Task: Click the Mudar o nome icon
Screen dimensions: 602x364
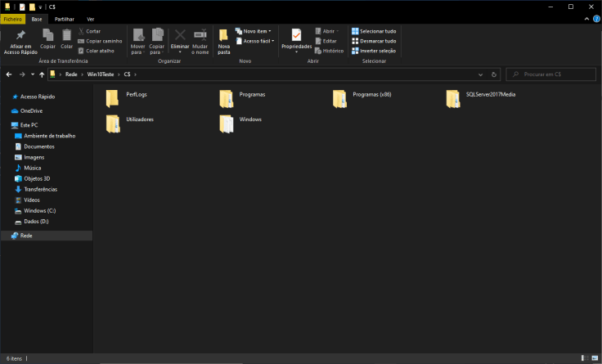Action: (200, 41)
